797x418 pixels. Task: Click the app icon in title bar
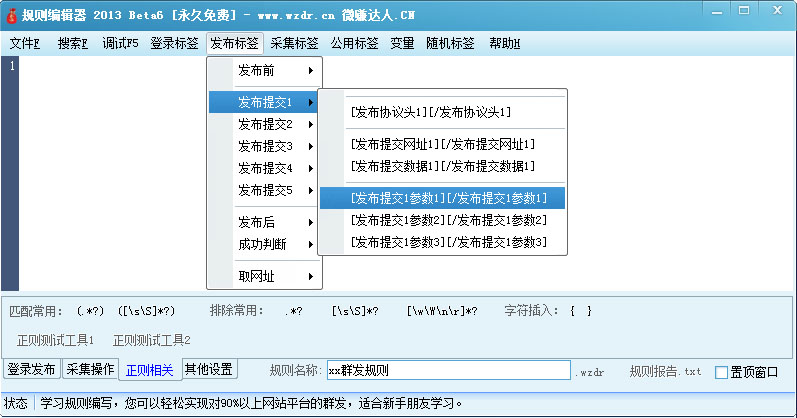click(12, 15)
